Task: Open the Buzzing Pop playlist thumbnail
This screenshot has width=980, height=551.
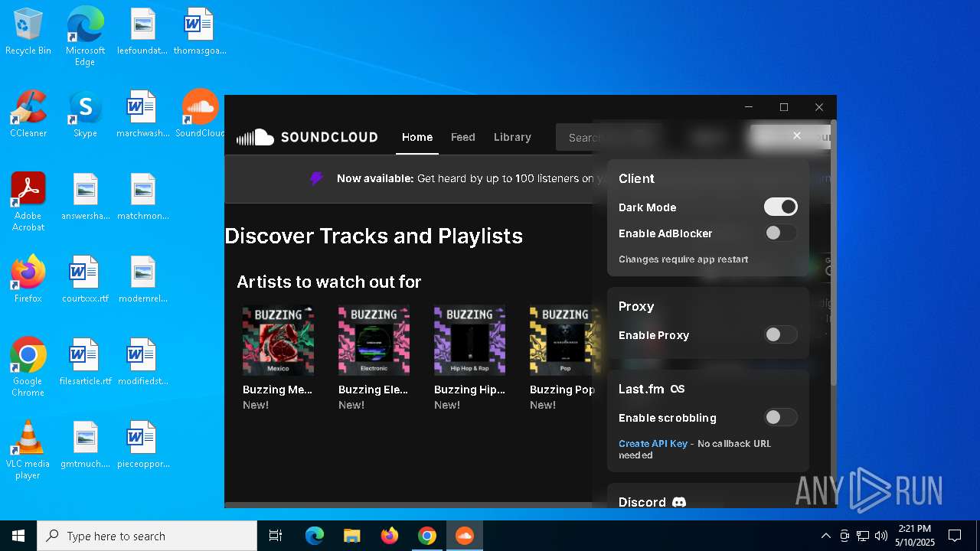Action: (x=565, y=340)
